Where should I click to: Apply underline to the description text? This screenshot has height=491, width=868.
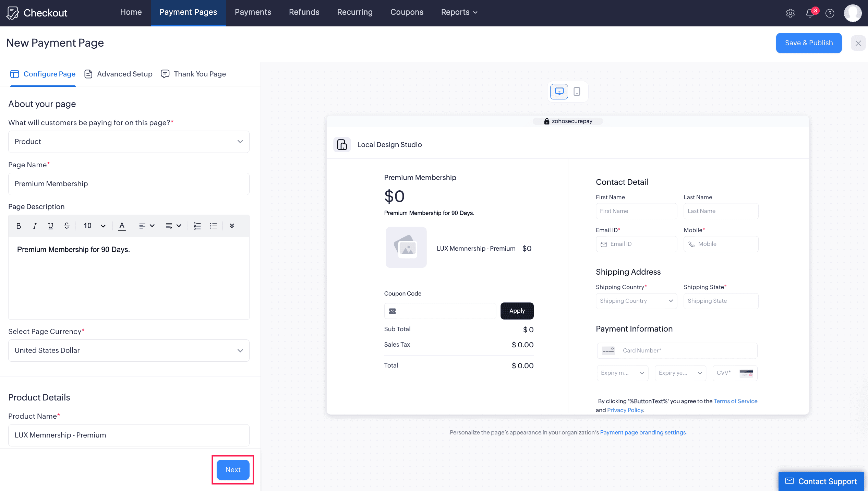[50, 226]
